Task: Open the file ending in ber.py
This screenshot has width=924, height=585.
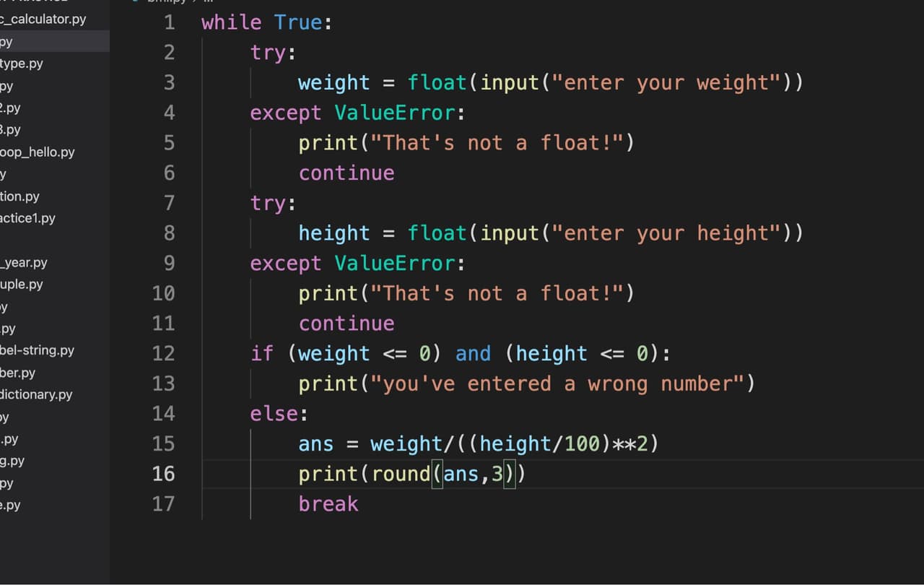Action: tap(18, 373)
